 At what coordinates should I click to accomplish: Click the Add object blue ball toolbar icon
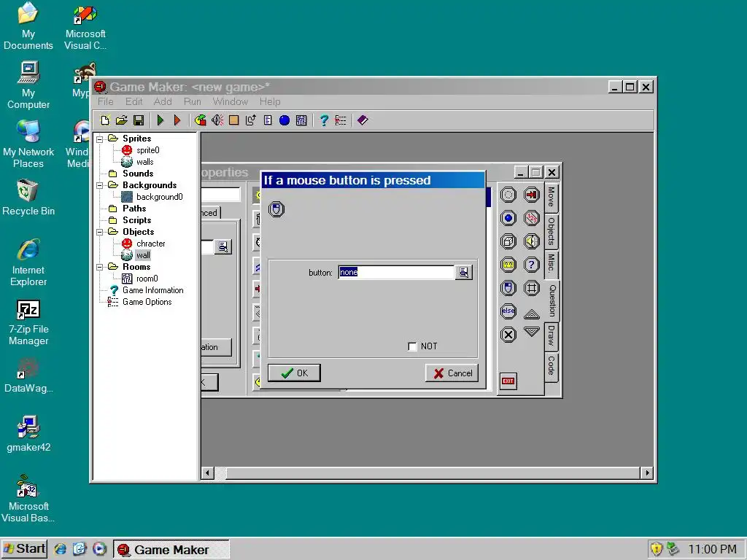(x=285, y=120)
